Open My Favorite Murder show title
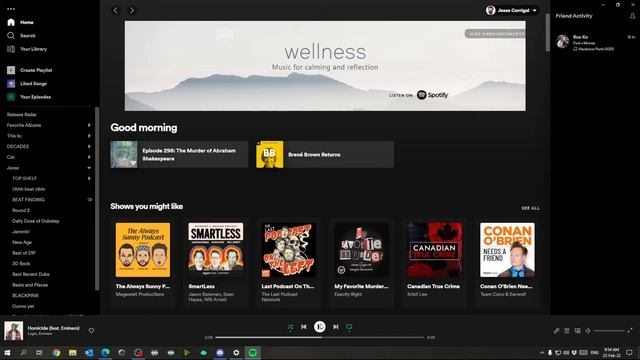This screenshot has width=640, height=360. pyautogui.click(x=361, y=287)
